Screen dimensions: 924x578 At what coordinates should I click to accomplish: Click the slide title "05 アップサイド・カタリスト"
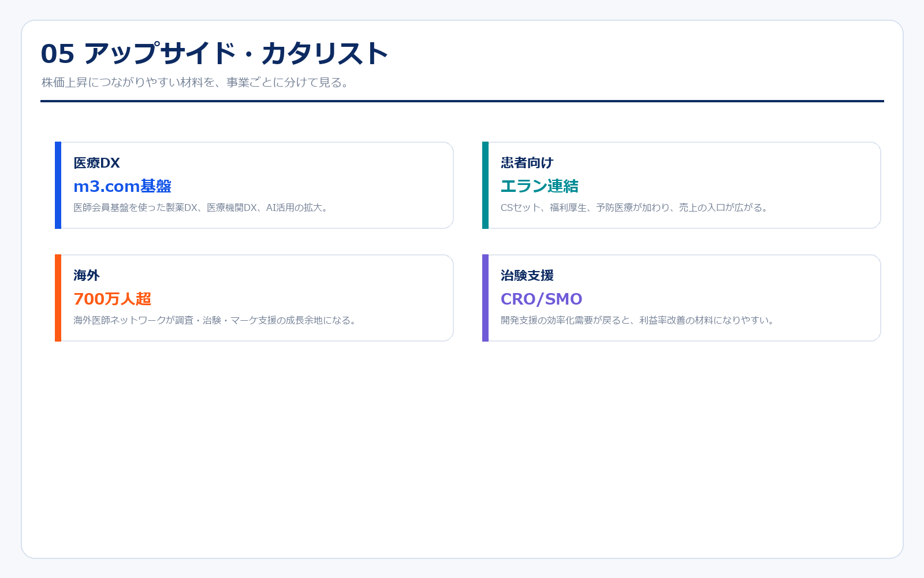pyautogui.click(x=214, y=54)
